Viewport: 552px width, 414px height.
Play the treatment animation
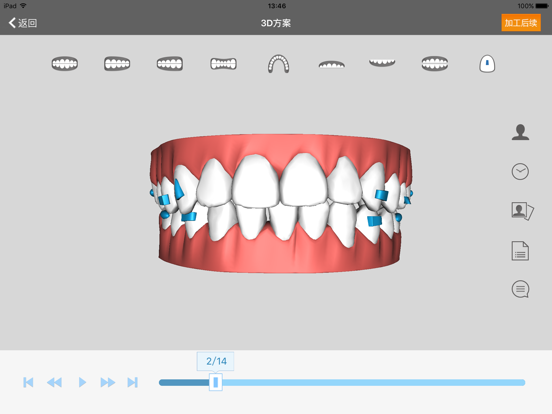click(82, 382)
